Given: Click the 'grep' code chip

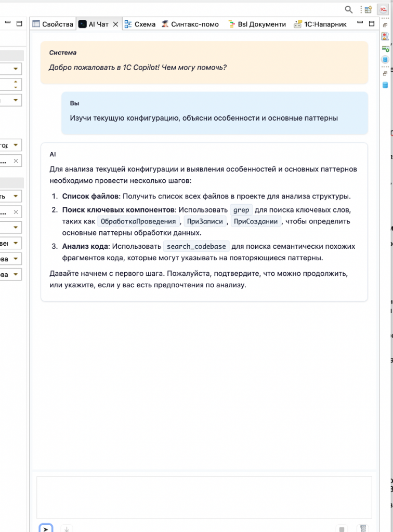Looking at the screenshot, I should tap(241, 210).
